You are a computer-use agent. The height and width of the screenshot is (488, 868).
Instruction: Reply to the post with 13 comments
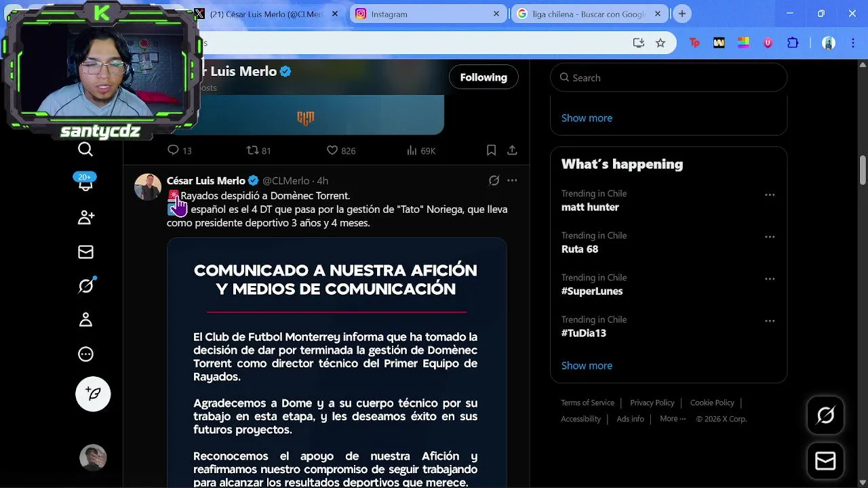point(179,150)
